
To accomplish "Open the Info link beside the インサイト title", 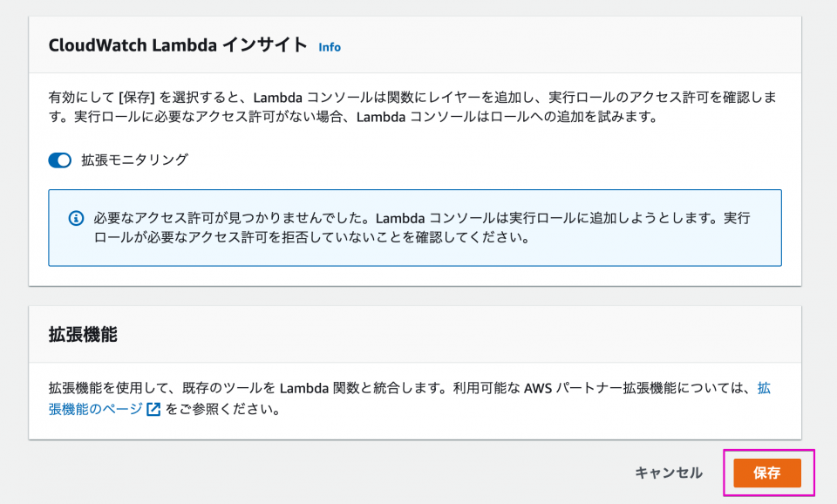I will pyautogui.click(x=330, y=47).
